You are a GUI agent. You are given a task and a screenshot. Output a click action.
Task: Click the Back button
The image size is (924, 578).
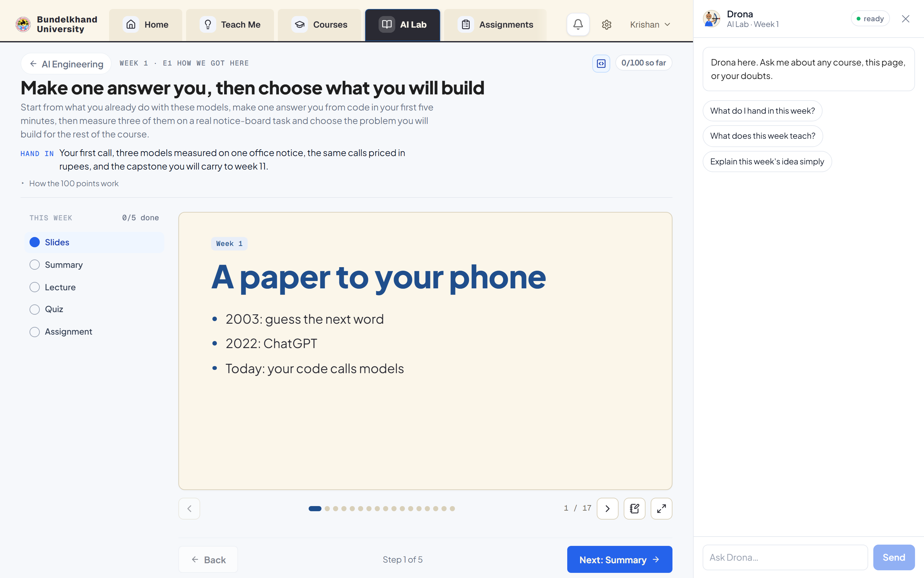(x=208, y=560)
